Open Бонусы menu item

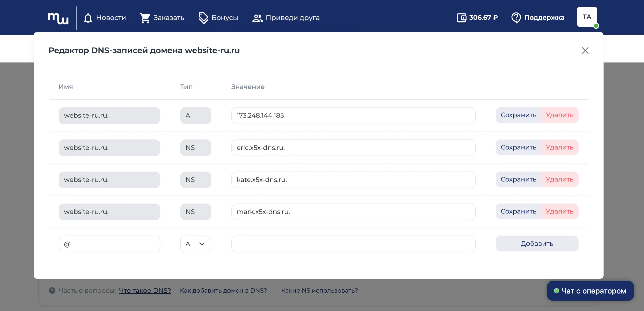[x=225, y=18]
